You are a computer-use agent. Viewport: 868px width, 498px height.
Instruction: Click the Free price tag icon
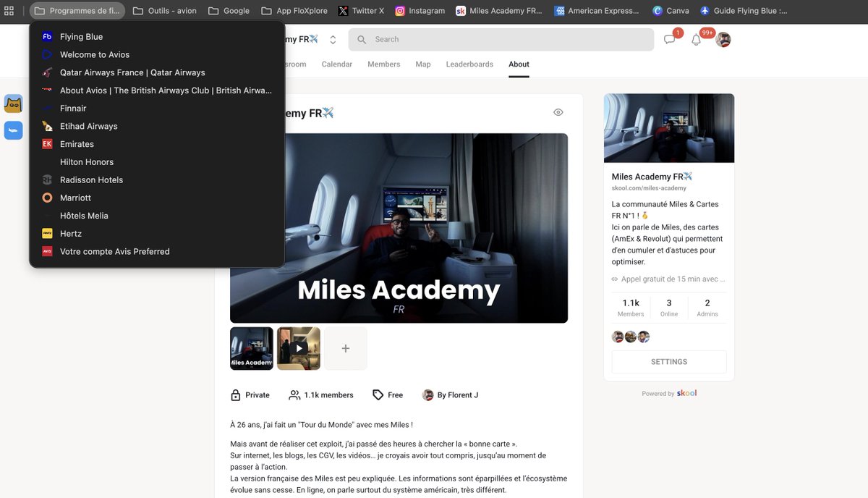tap(378, 395)
